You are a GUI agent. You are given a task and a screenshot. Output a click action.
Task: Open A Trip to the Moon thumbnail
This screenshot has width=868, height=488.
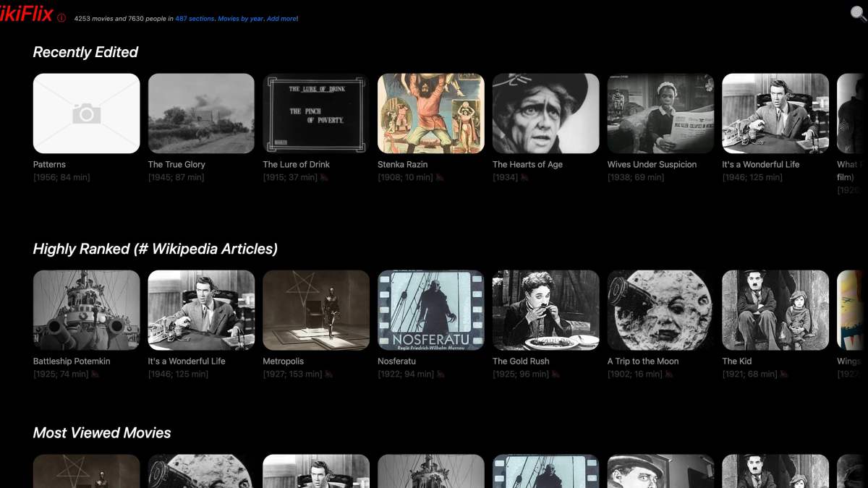pyautogui.click(x=660, y=310)
